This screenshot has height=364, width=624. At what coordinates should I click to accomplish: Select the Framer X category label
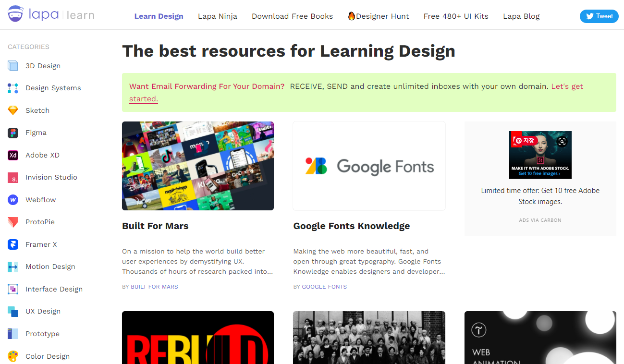[x=41, y=244]
